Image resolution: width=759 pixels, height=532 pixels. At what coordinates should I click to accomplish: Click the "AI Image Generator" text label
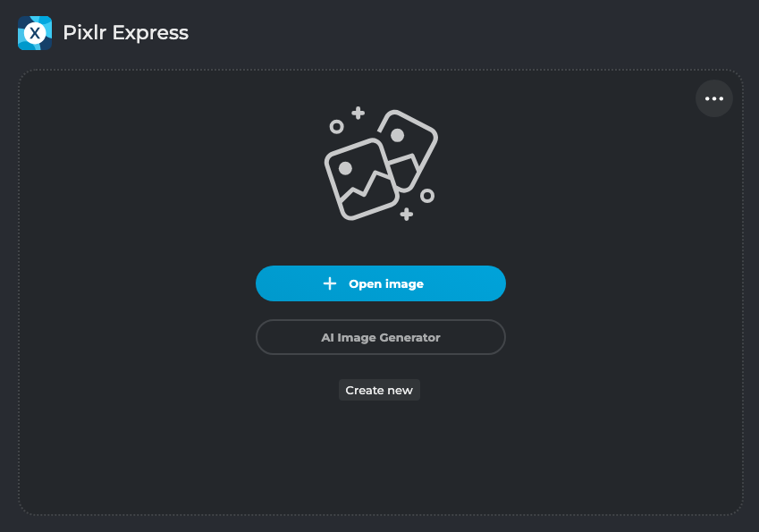tap(381, 337)
